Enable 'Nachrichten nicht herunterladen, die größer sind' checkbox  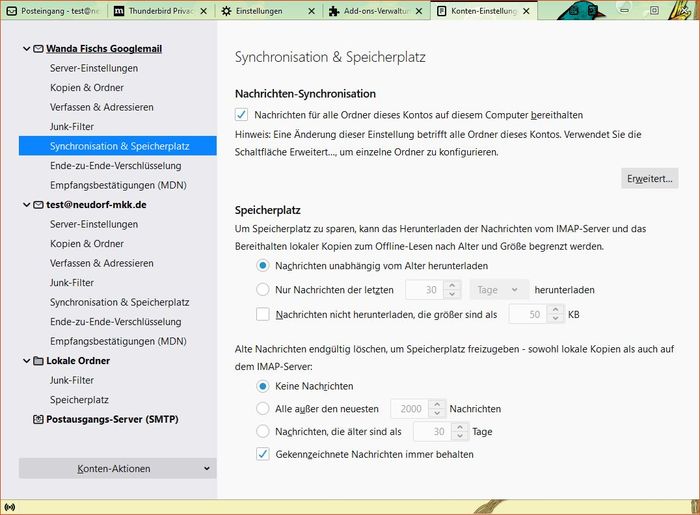263,314
